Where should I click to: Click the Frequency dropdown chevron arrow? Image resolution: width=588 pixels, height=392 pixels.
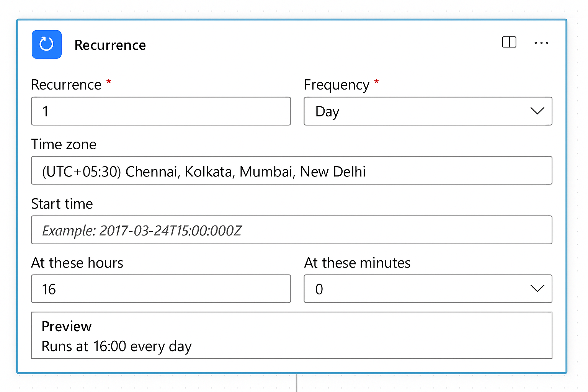coord(537,111)
